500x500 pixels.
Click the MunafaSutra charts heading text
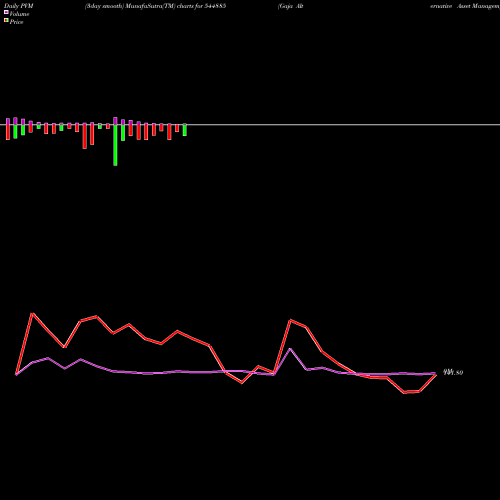155,6
